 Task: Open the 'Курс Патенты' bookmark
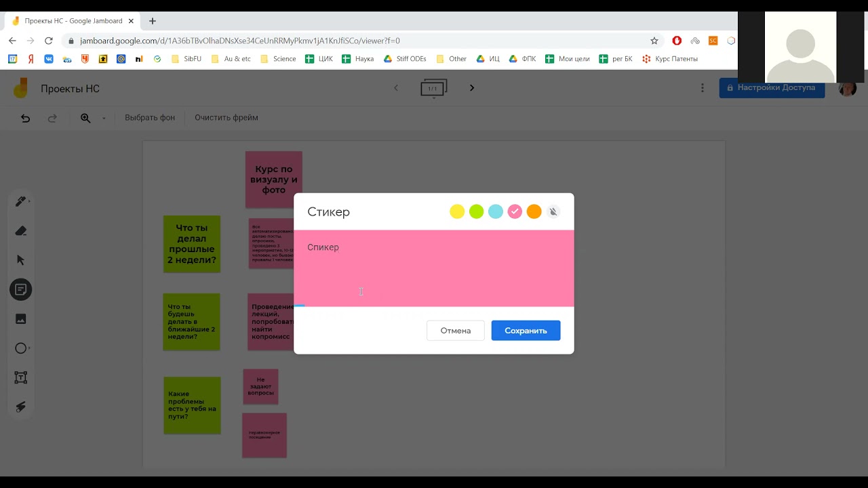pyautogui.click(x=670, y=59)
